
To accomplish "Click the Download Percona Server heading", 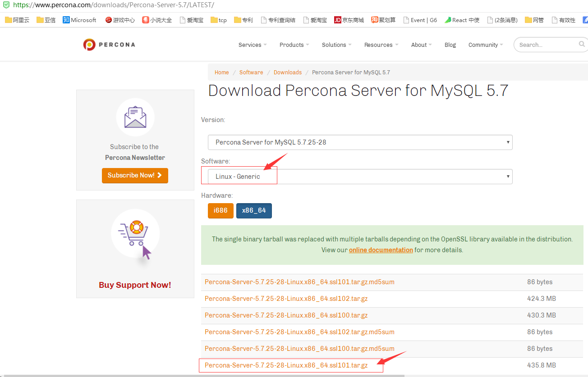I will pos(358,91).
